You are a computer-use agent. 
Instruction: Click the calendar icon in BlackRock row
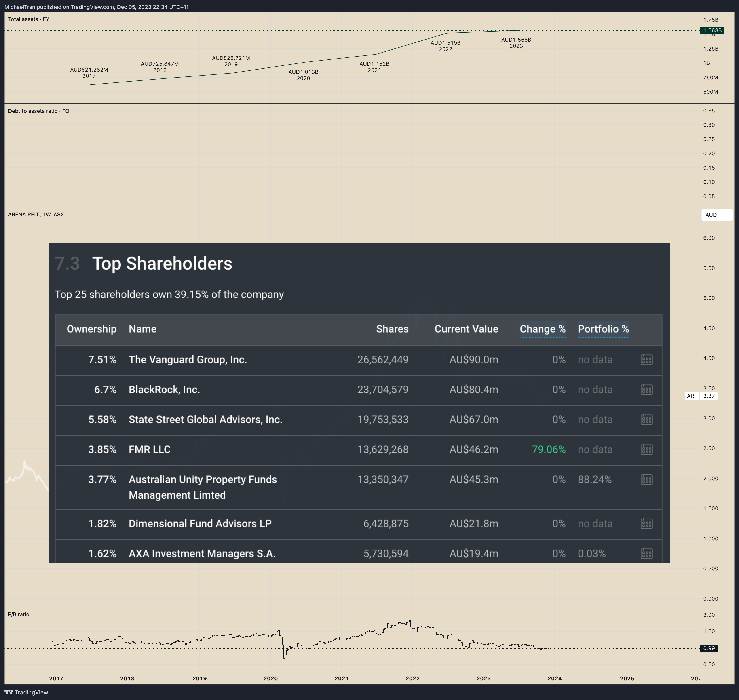(646, 390)
